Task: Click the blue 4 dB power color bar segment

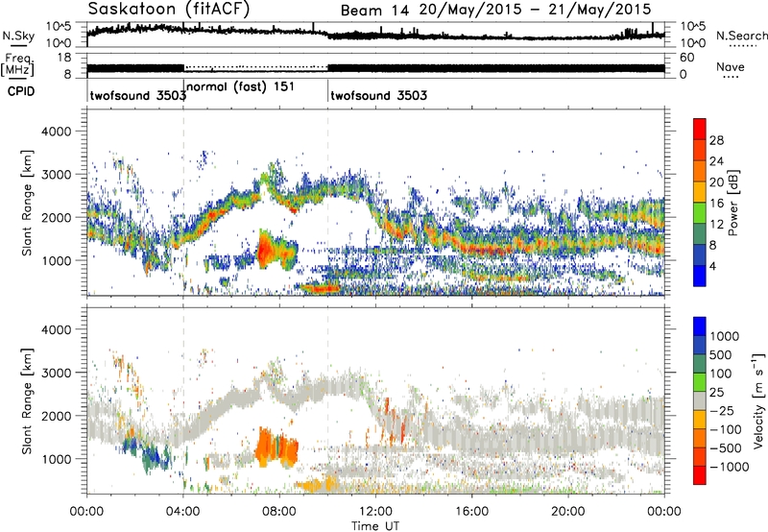Action: point(700,276)
